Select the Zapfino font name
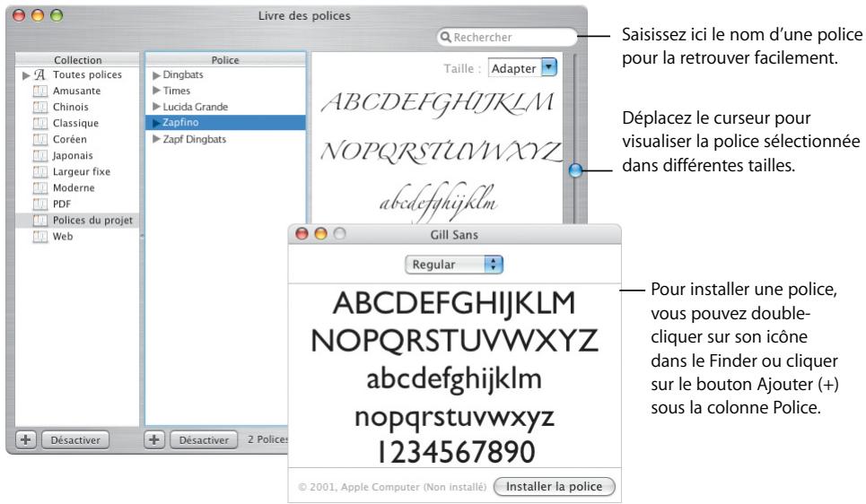 tap(180, 123)
